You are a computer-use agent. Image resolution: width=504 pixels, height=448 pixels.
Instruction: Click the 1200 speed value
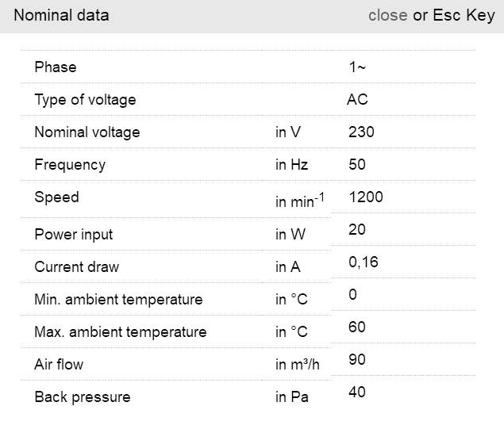click(365, 197)
